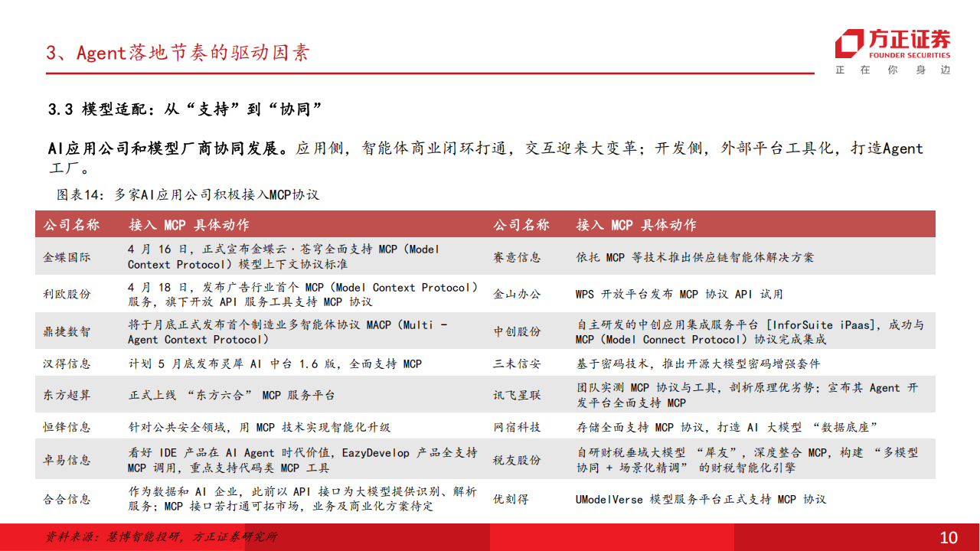The height and width of the screenshot is (551, 980).
Task: Select the '中创股份' company cell
Action: coord(517,332)
